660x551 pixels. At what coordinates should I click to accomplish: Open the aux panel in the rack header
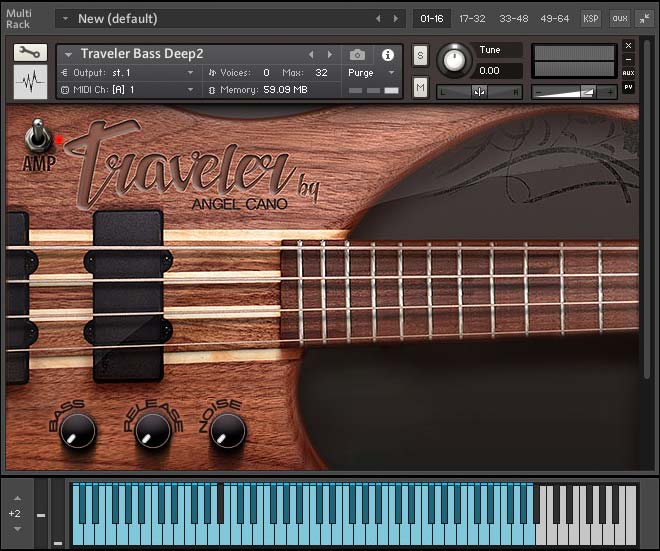(620, 19)
